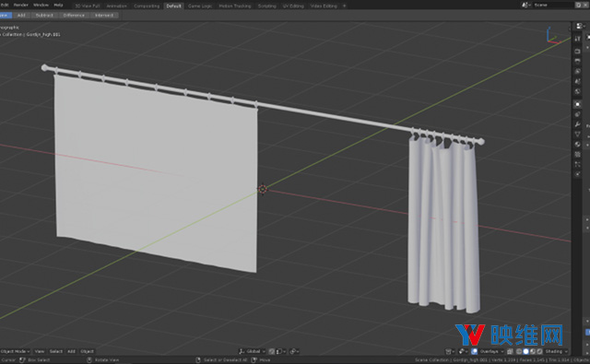
Task: Click the Scene name field
Action: (x=553, y=5)
